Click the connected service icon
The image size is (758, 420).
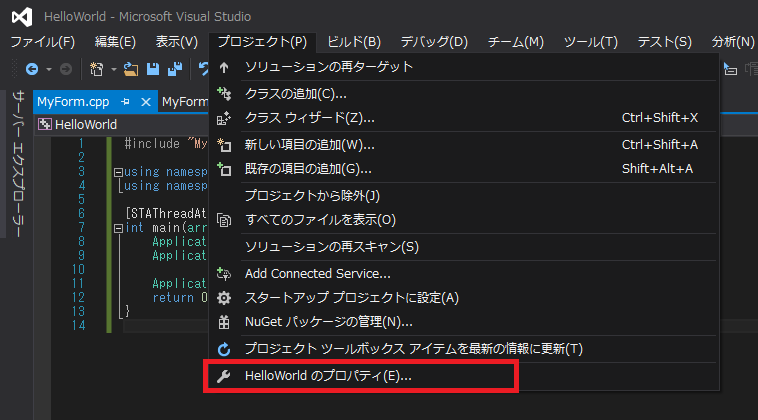click(224, 274)
